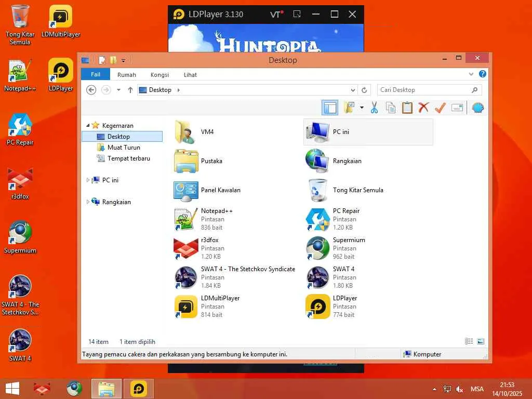Click PC Repair desktop shortcut
Viewport: 532px width, 399px height.
pyautogui.click(x=20, y=129)
